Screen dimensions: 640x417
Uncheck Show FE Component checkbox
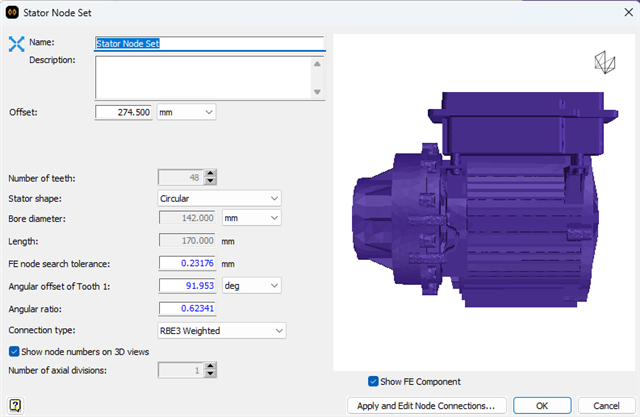pyautogui.click(x=373, y=381)
